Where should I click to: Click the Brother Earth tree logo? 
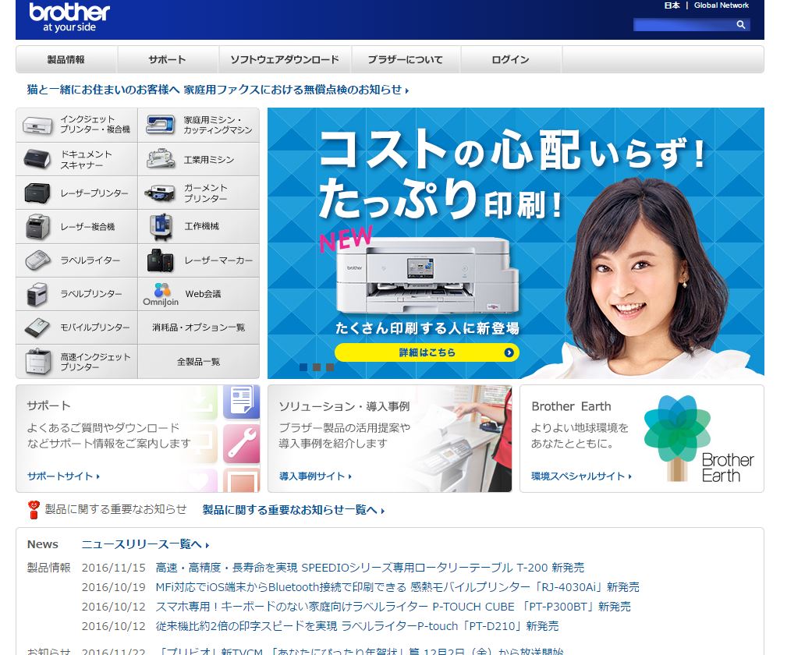click(699, 439)
